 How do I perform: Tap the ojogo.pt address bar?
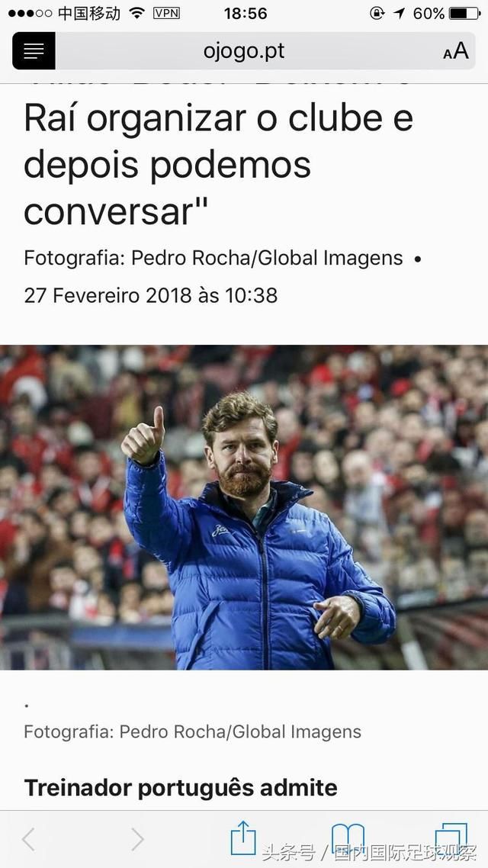pos(244,51)
